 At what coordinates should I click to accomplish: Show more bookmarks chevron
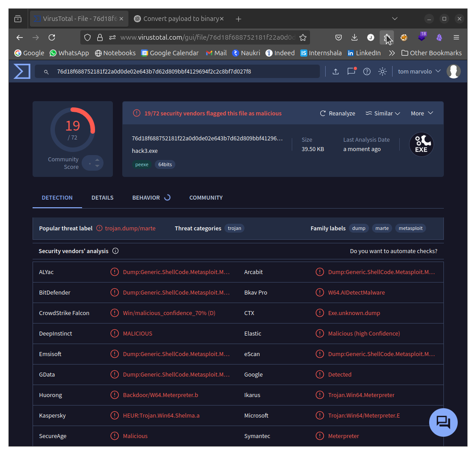click(x=392, y=53)
